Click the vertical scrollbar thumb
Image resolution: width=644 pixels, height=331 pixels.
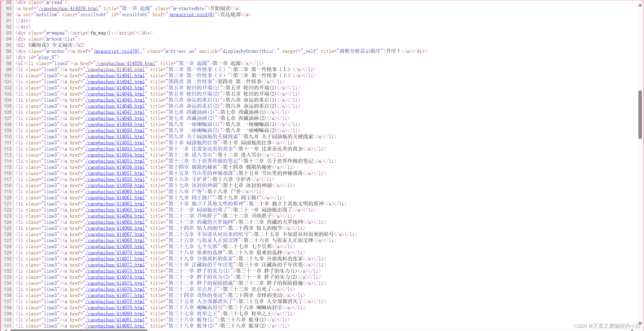tap(640, 114)
